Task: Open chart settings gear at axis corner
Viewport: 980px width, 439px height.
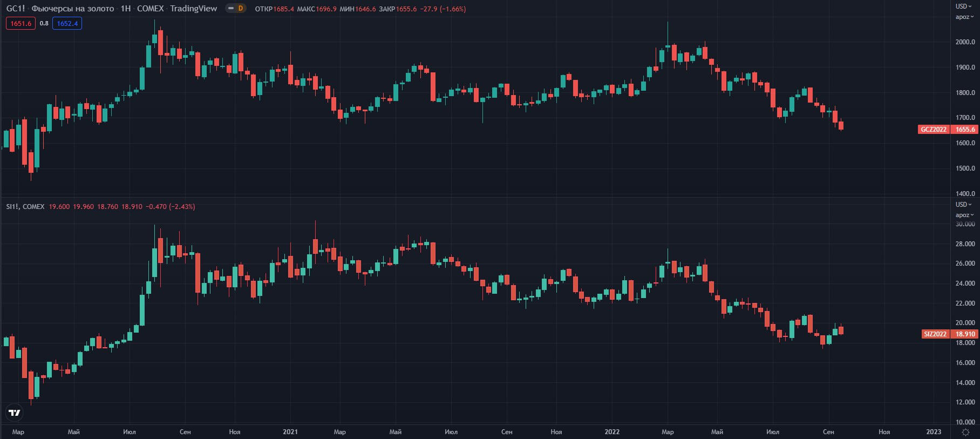Action: tap(965, 432)
